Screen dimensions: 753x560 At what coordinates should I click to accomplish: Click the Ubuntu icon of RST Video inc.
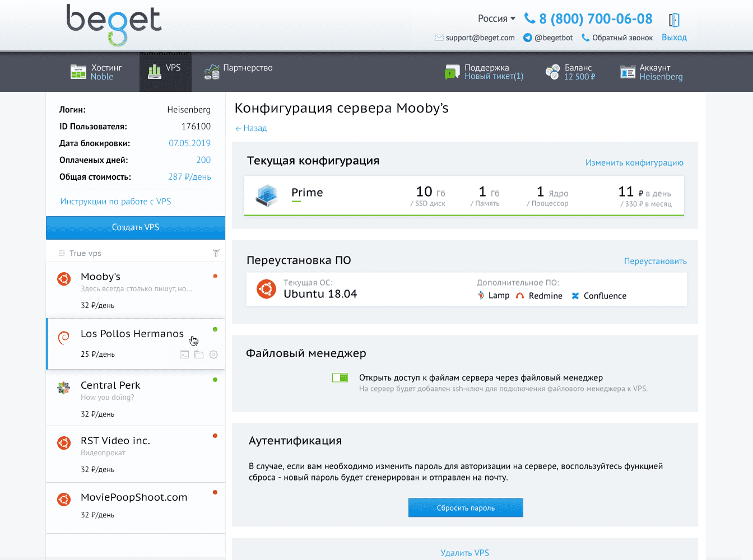tap(64, 443)
